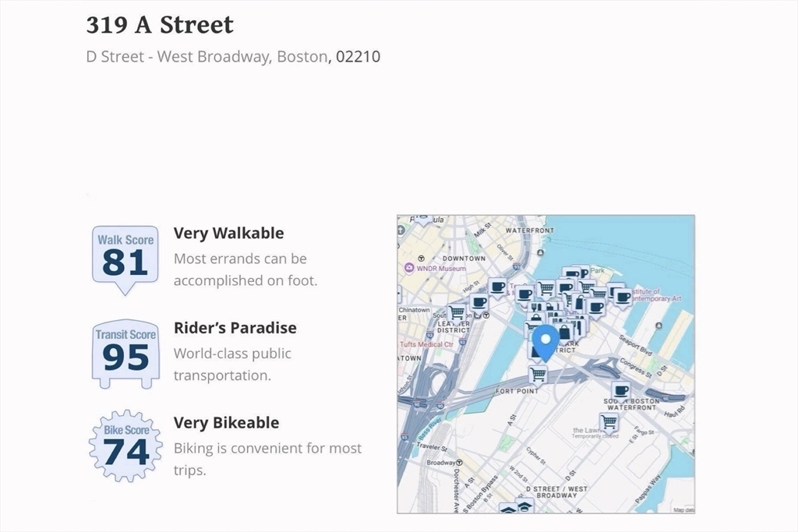Click the blue location pin on the map
This screenshot has width=798, height=532.
click(x=545, y=344)
